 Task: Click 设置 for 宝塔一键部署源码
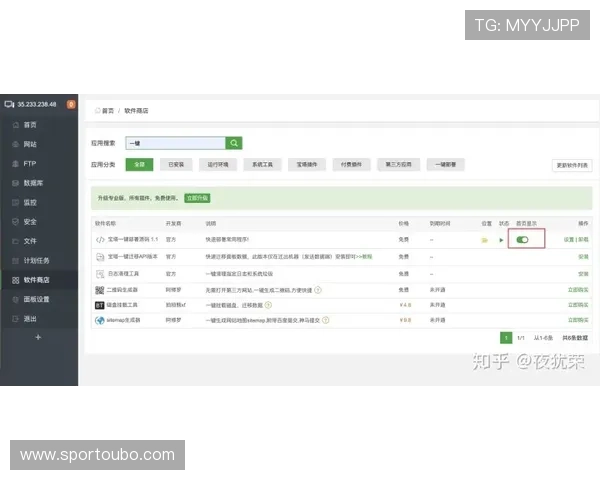[x=569, y=240]
